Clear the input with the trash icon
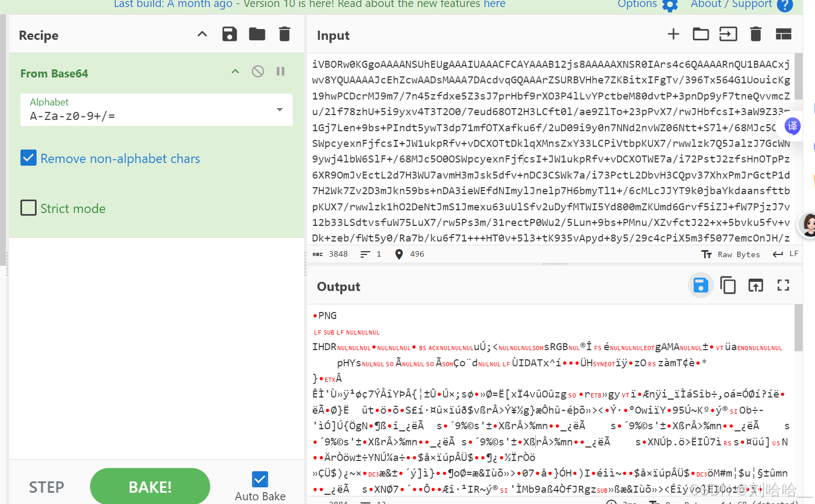 tap(755, 34)
